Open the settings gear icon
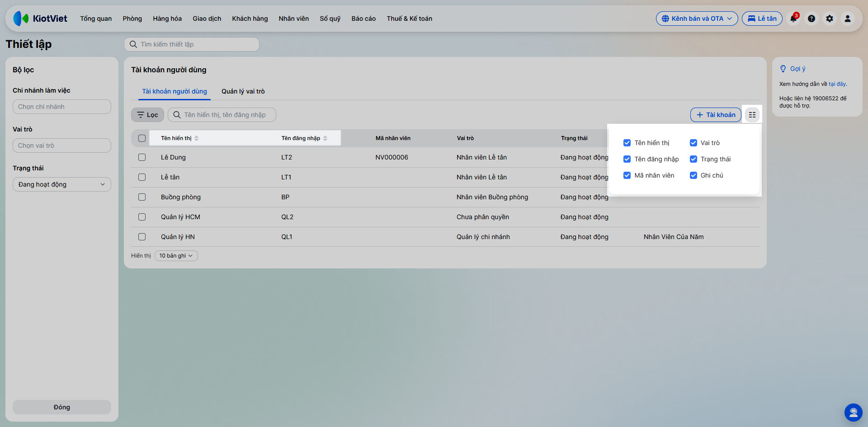This screenshot has width=868, height=427. pyautogui.click(x=830, y=19)
